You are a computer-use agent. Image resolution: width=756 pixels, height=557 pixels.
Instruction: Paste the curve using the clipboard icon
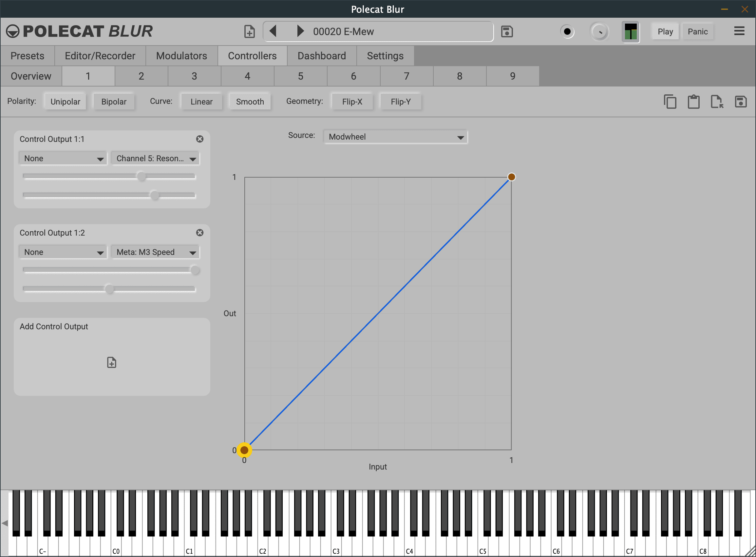(694, 102)
